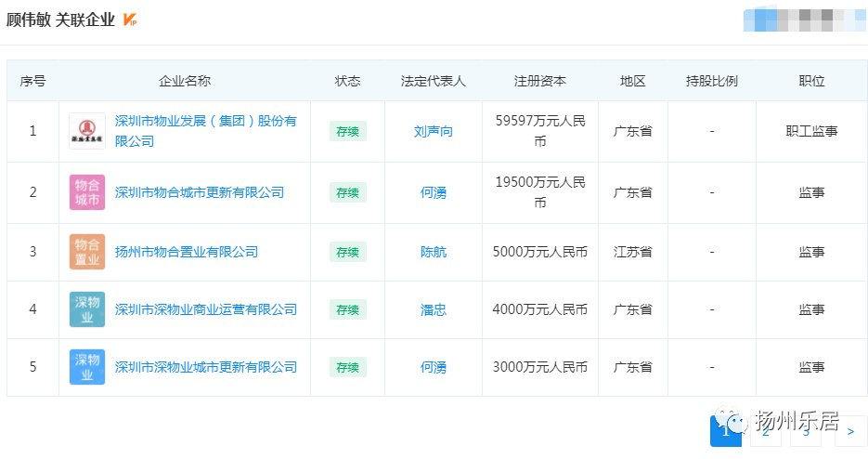Open 深圳市深物业商业运营有限公司 company link

[206, 309]
